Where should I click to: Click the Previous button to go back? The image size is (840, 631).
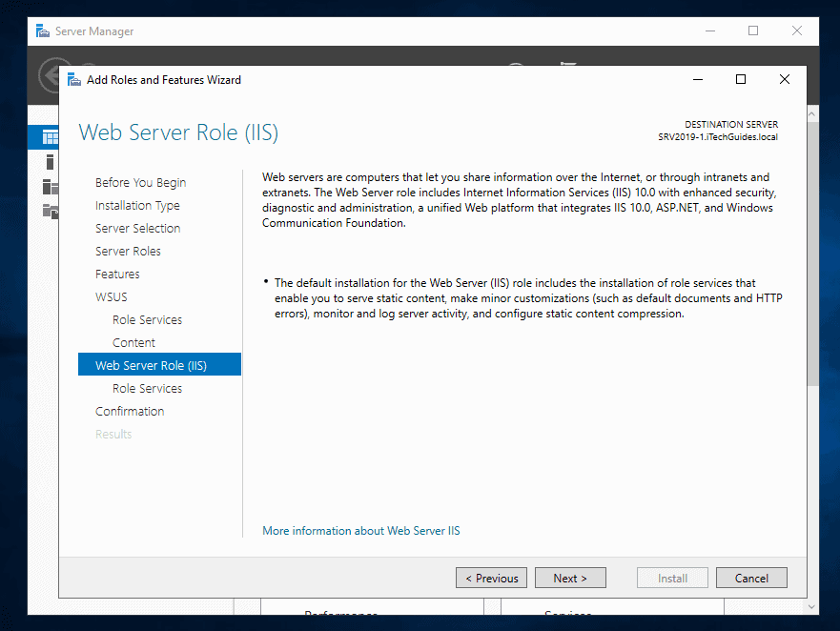point(491,578)
